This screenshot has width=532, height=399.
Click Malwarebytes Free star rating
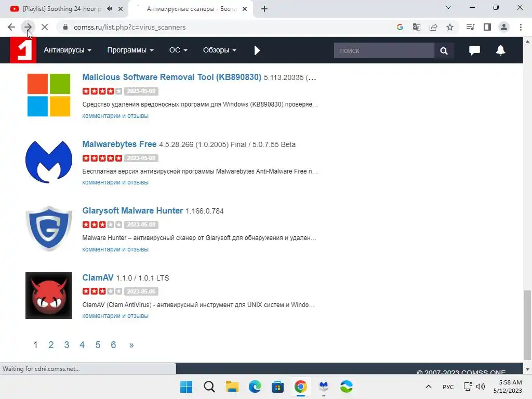click(x=102, y=158)
